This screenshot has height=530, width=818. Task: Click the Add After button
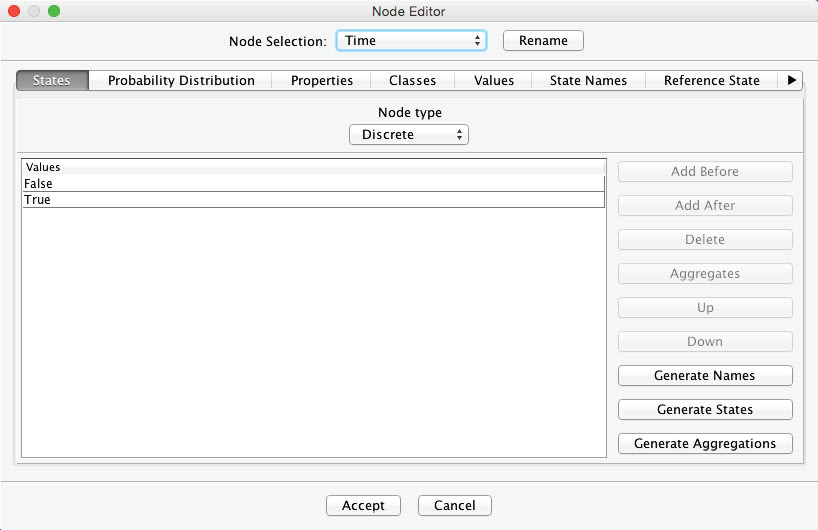point(705,206)
